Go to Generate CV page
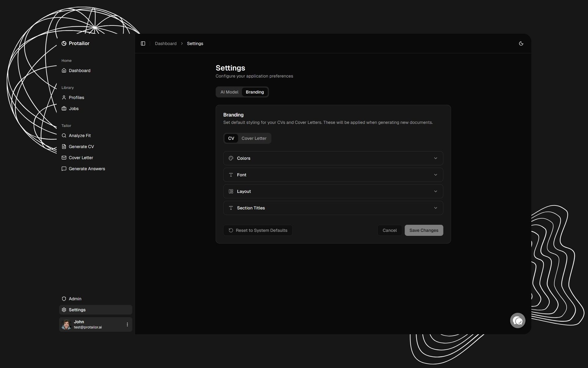This screenshot has height=368, width=588. [81, 147]
